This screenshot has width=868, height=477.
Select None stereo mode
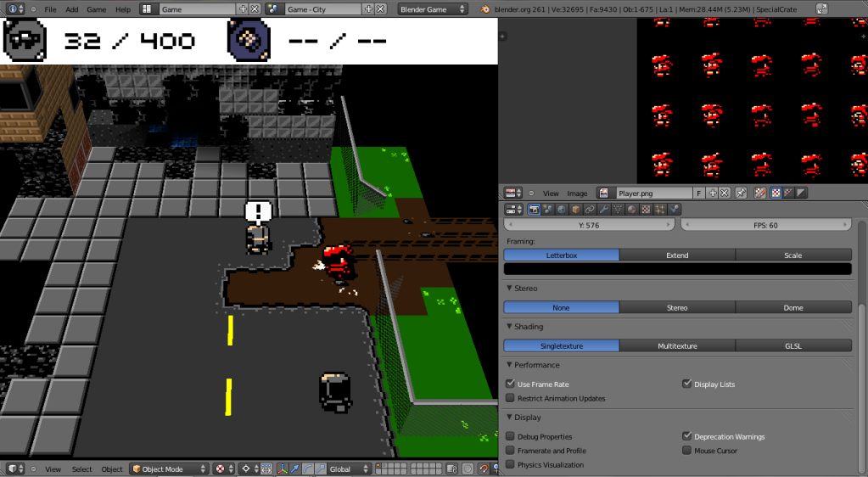(x=562, y=307)
